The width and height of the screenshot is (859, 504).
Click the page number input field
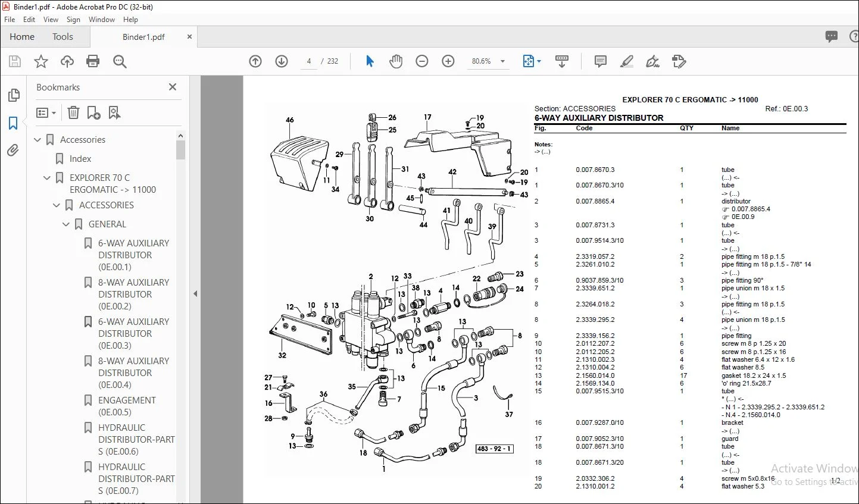tap(309, 61)
